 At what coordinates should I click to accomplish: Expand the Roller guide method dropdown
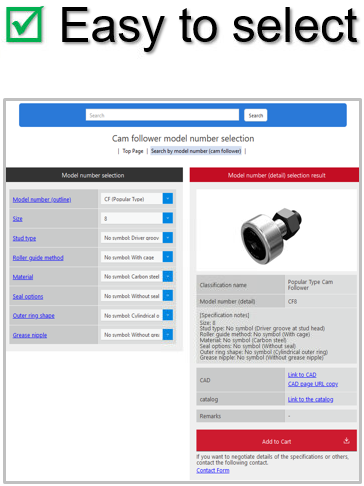[x=137, y=257]
